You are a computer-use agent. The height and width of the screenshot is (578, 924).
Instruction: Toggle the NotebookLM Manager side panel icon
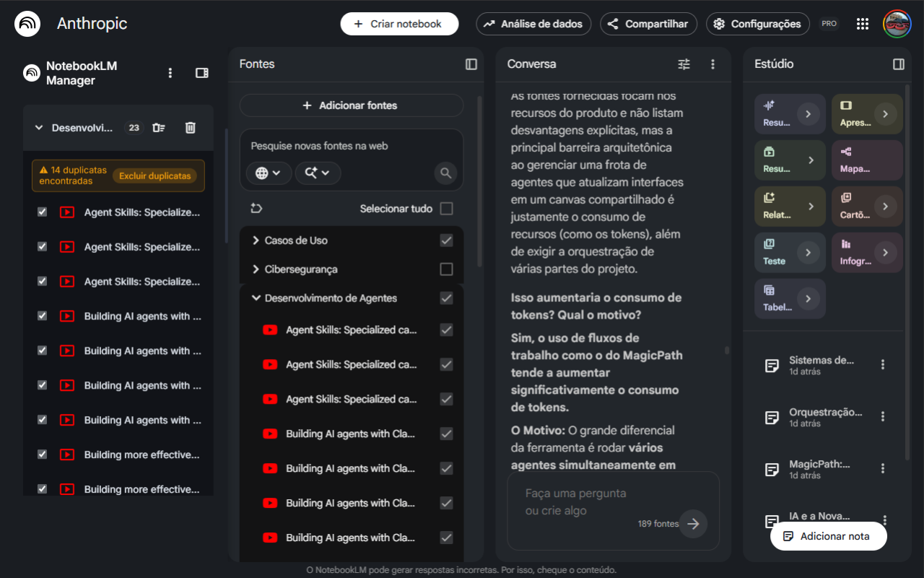[202, 73]
